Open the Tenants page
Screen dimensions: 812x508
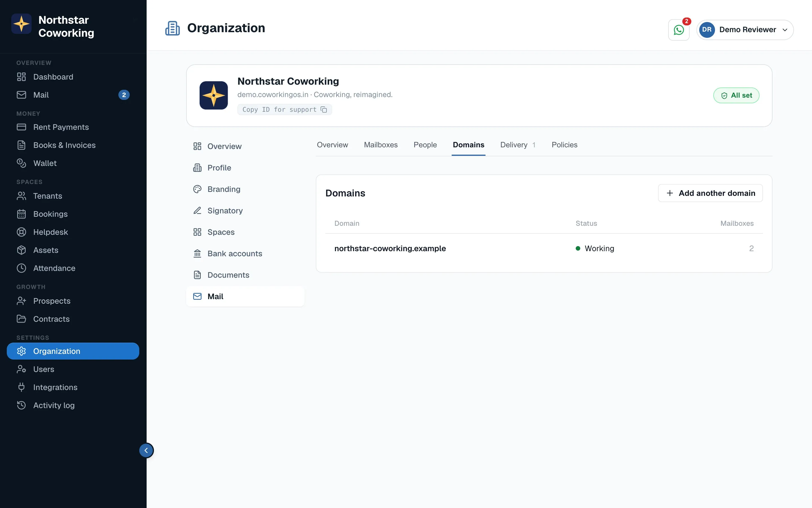tap(73, 196)
